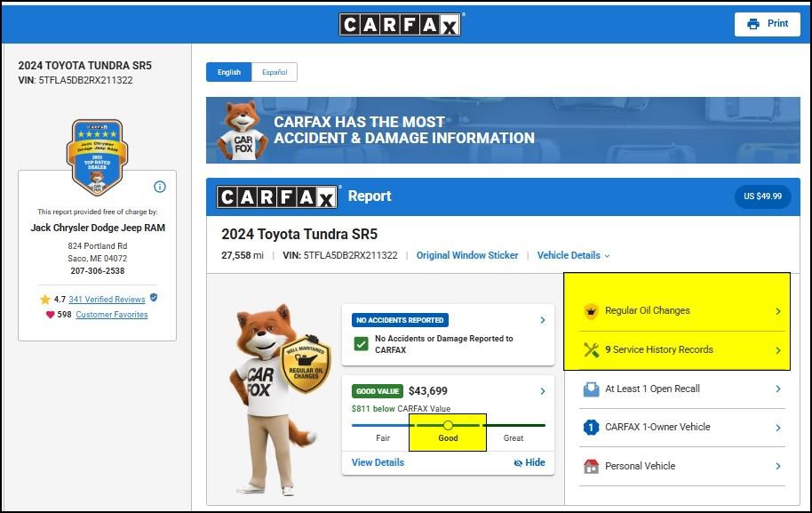Screen dimensions: 812x513
Task: Click View Details link
Action: 378,462
